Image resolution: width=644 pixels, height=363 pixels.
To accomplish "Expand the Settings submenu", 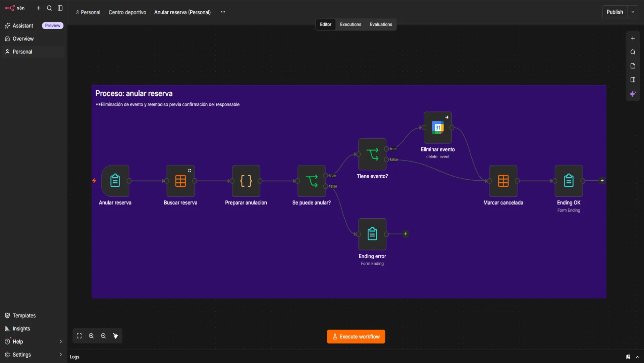I will pyautogui.click(x=61, y=355).
